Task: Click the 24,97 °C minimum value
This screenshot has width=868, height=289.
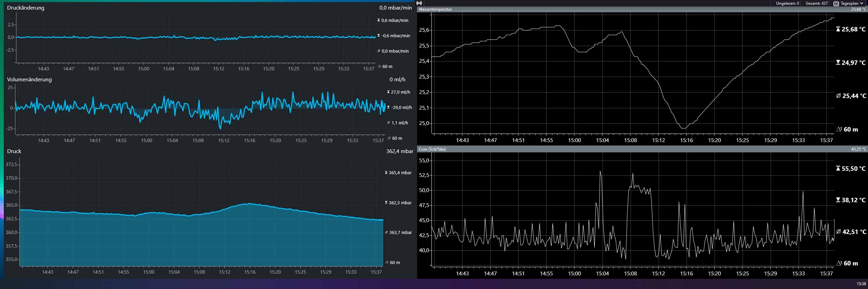Action: coord(854,63)
